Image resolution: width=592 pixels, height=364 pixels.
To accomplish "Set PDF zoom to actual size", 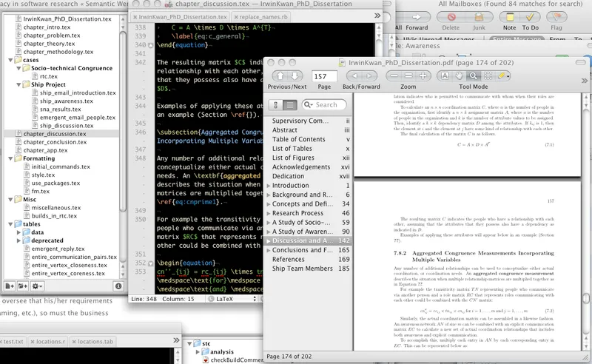I will pos(408,76).
